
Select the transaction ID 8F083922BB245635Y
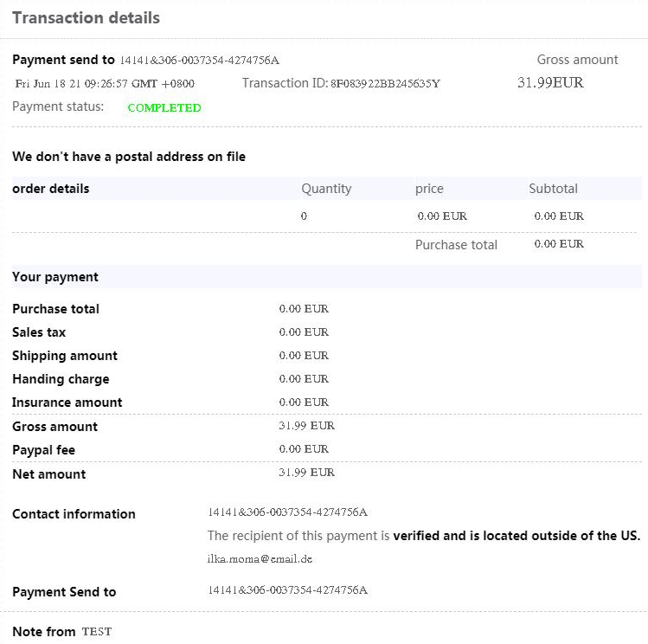[x=385, y=84]
